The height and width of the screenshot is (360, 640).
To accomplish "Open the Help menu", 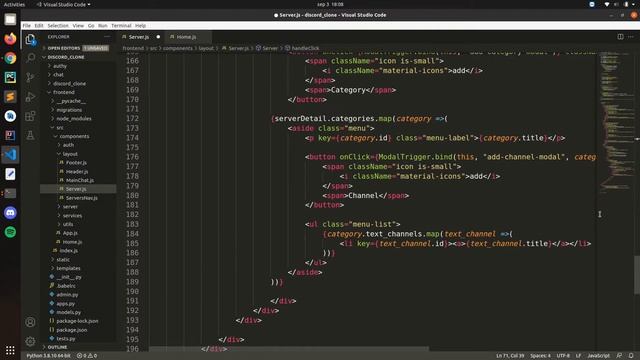I will tap(140, 25).
